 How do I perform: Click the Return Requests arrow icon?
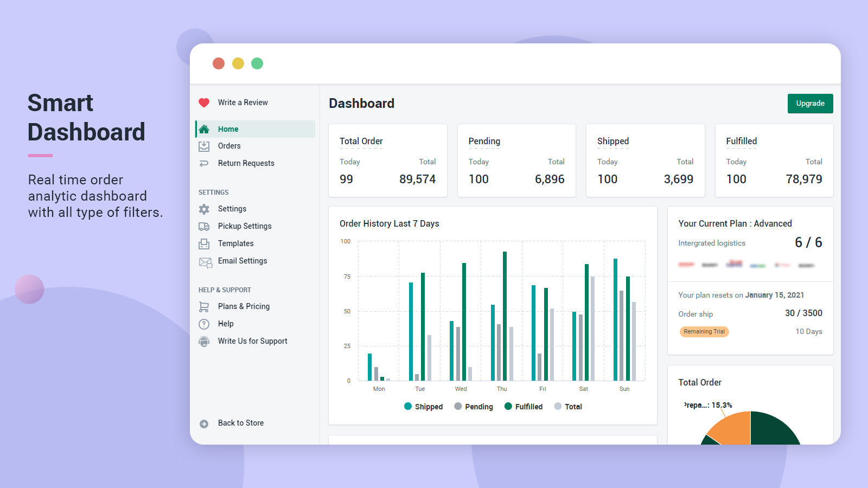point(204,163)
